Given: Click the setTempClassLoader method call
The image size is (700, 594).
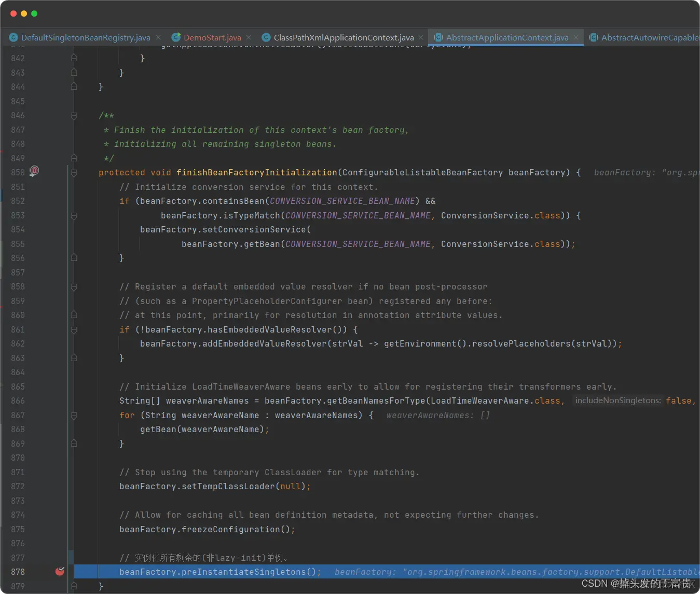Looking at the screenshot, I should [228, 486].
